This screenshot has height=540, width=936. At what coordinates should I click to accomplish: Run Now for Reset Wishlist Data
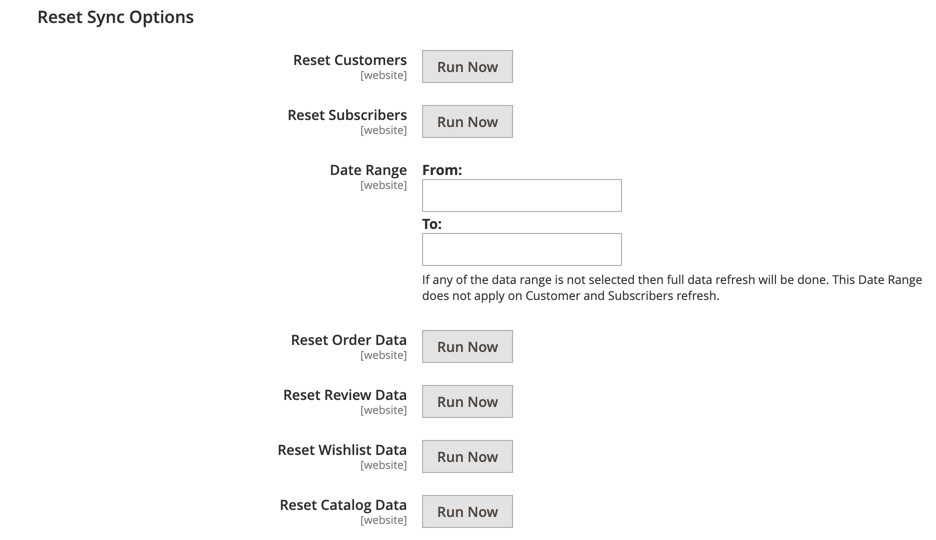[467, 456]
